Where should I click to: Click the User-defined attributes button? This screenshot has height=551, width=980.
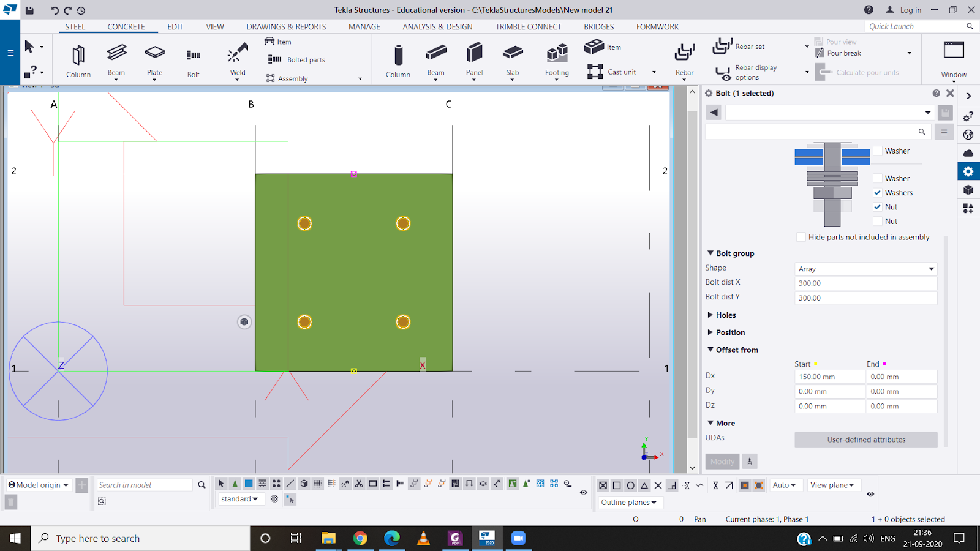coord(866,440)
